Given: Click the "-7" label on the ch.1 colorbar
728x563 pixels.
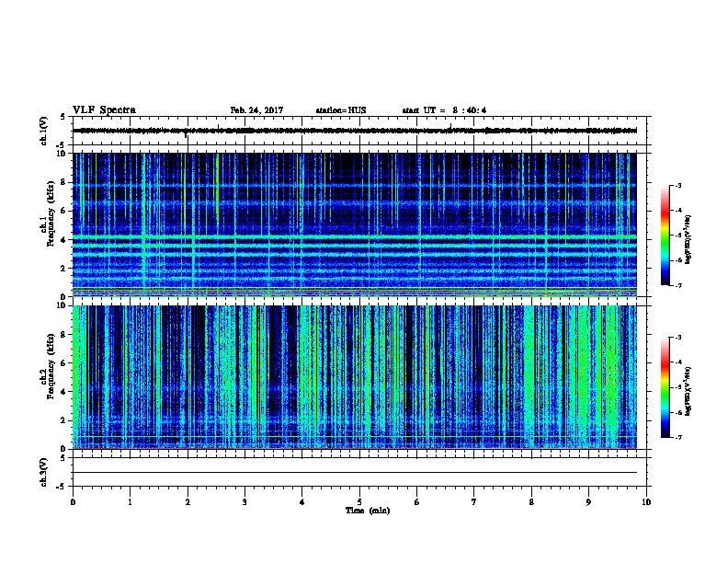Looking at the screenshot, I should [x=678, y=285].
